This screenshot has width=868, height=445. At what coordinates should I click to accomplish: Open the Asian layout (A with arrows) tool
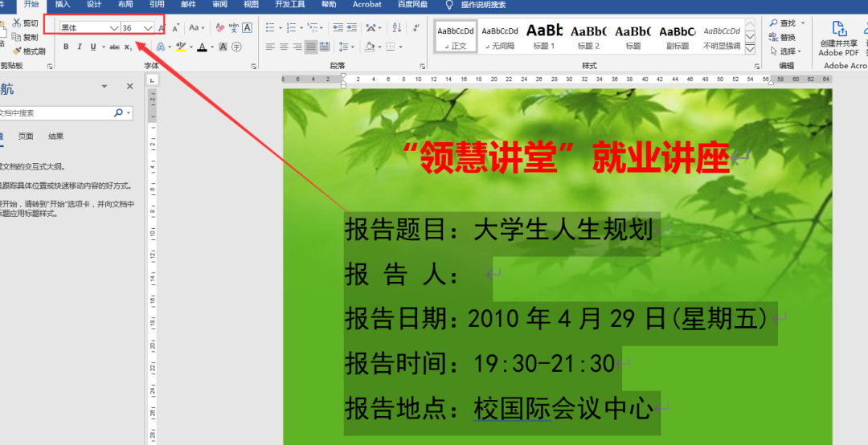pos(371,27)
